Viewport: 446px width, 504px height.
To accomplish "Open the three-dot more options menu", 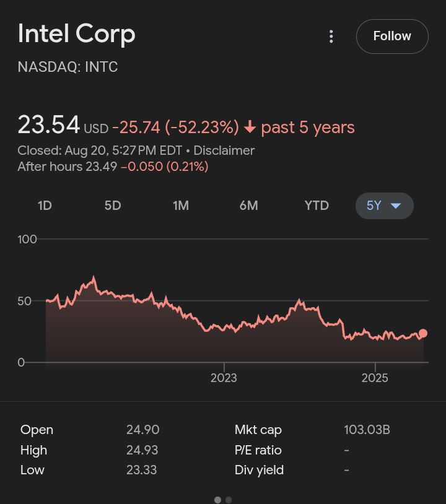I will pos(331,37).
